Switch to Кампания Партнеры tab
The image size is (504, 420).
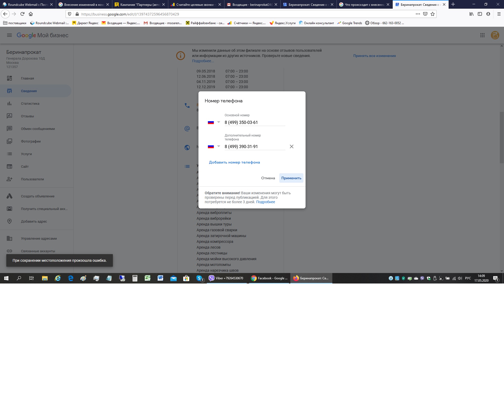140,4
